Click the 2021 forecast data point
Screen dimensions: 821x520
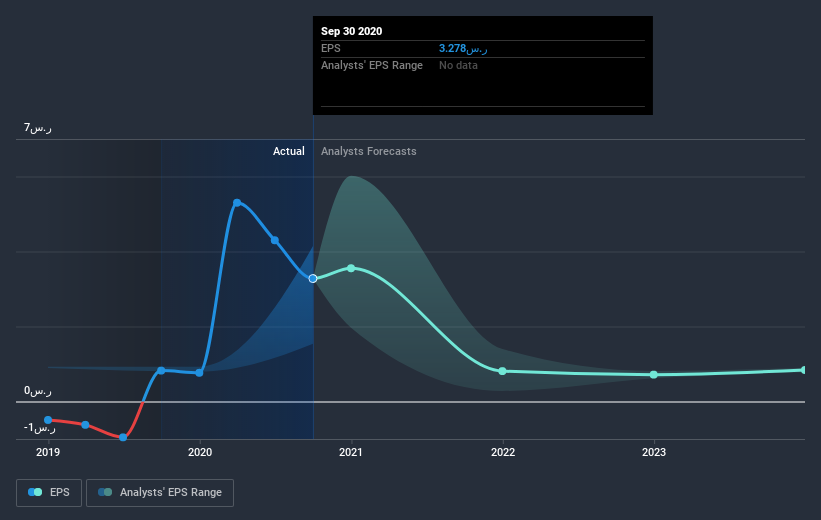pyautogui.click(x=351, y=268)
